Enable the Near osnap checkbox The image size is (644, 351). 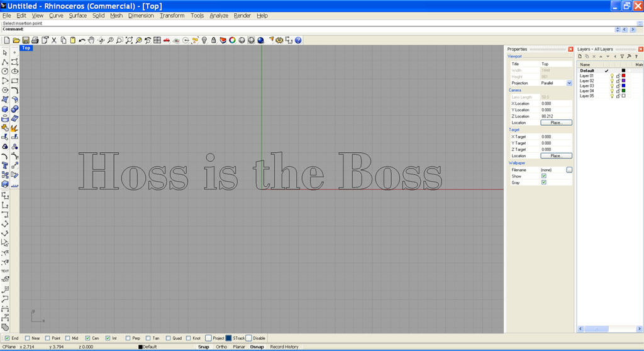tap(27, 338)
